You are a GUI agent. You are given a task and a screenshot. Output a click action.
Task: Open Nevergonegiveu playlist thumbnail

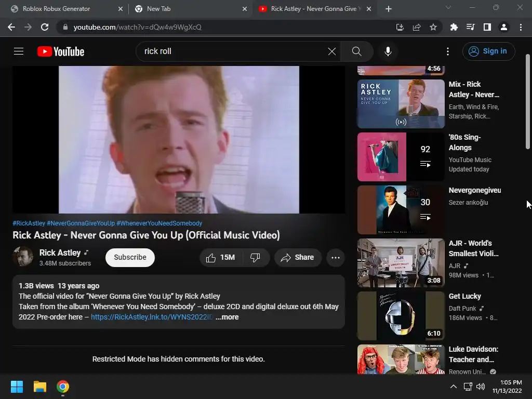tap(401, 210)
